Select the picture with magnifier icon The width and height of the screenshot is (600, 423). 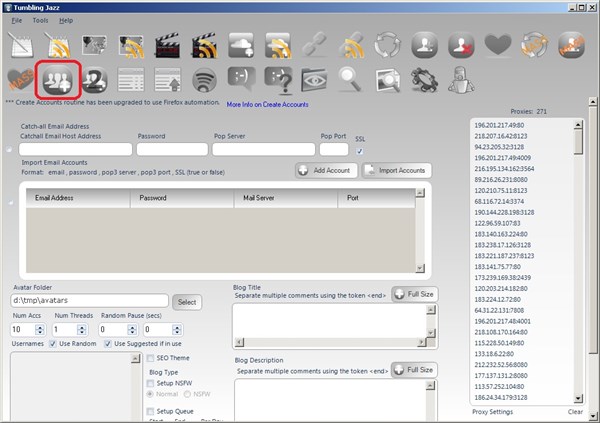coord(388,80)
